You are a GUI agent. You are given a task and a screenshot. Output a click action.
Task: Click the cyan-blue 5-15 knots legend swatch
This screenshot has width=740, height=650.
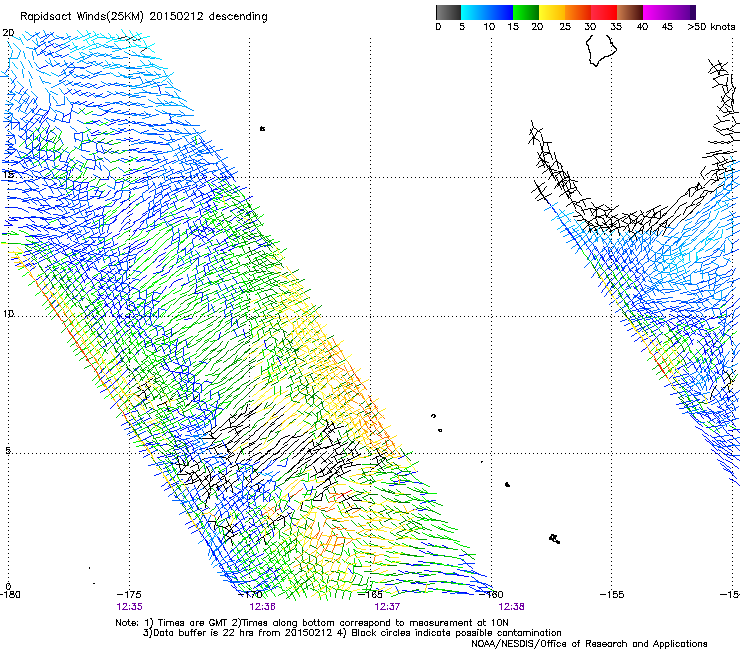(x=487, y=12)
